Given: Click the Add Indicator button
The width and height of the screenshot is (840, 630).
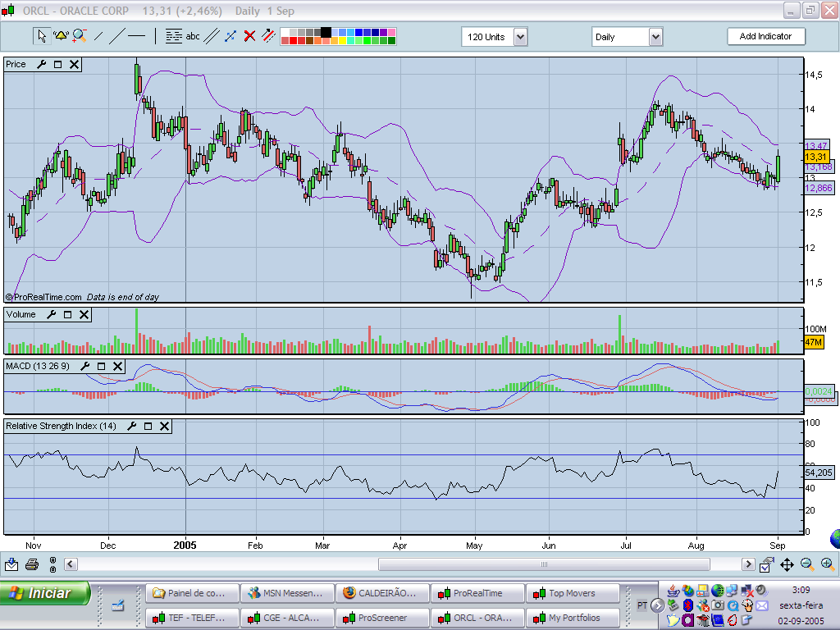Looking at the screenshot, I should tap(765, 36).
